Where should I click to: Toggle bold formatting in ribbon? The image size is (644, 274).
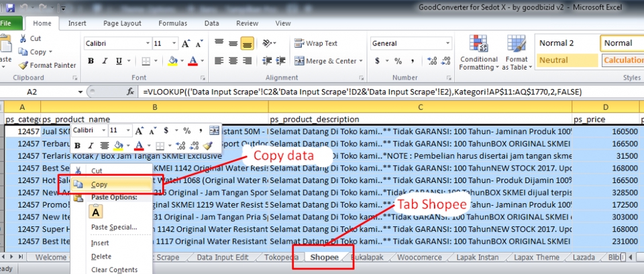tap(91, 61)
